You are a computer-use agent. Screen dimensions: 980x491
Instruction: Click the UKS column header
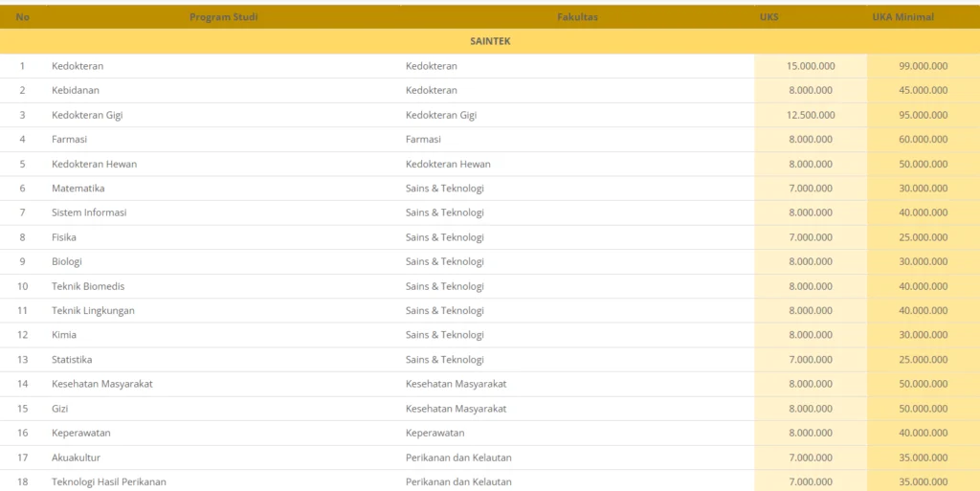coord(768,17)
